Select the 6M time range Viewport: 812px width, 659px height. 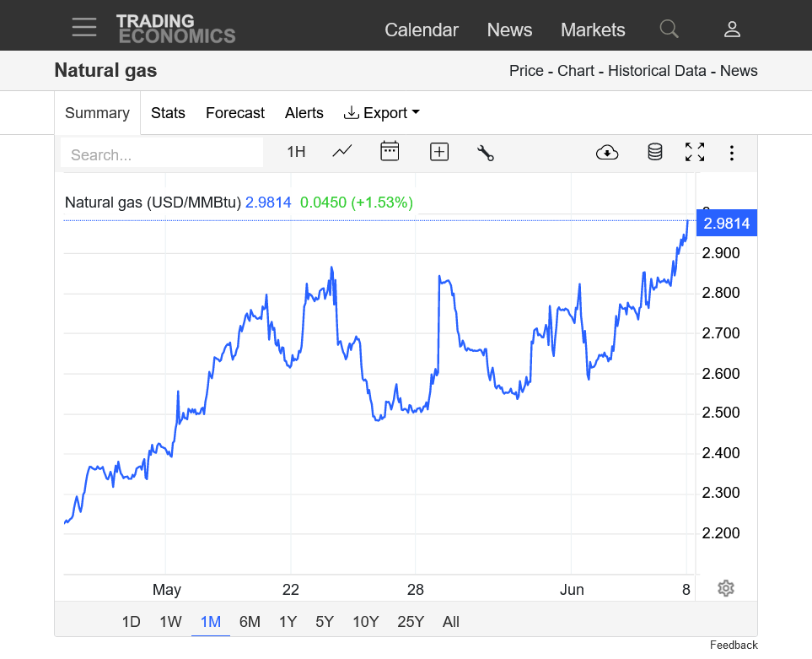click(x=250, y=622)
